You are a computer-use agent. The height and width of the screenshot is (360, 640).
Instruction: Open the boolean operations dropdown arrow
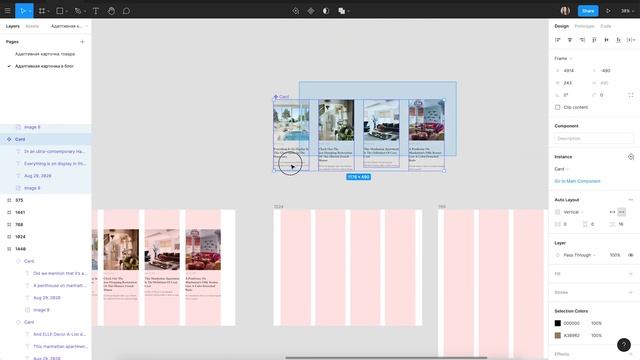(x=349, y=11)
